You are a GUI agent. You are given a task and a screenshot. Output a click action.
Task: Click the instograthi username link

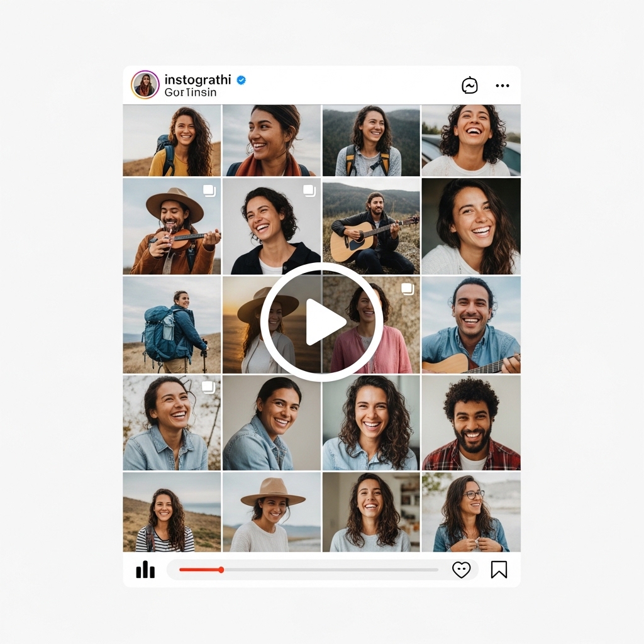[x=198, y=80]
